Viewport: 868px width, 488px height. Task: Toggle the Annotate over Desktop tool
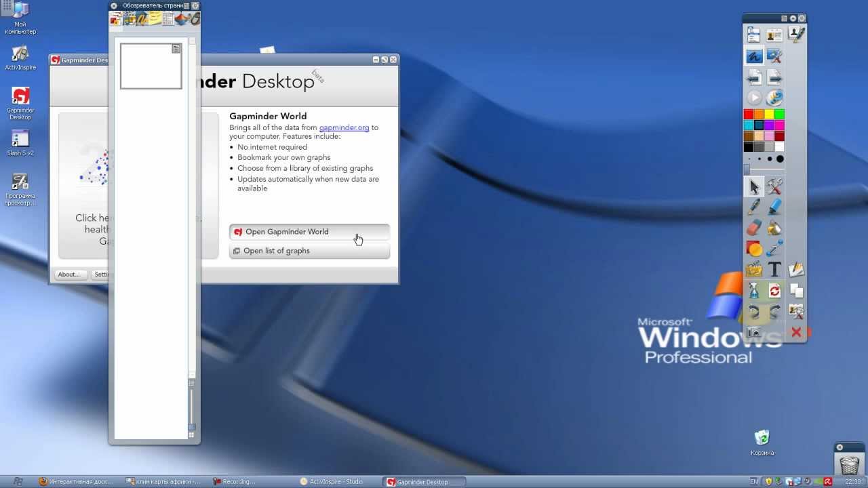(x=753, y=56)
